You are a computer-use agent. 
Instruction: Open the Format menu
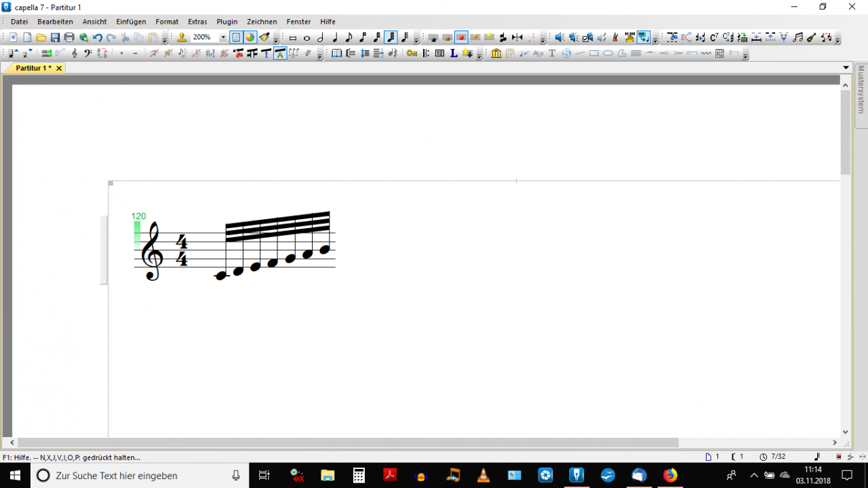click(x=167, y=22)
